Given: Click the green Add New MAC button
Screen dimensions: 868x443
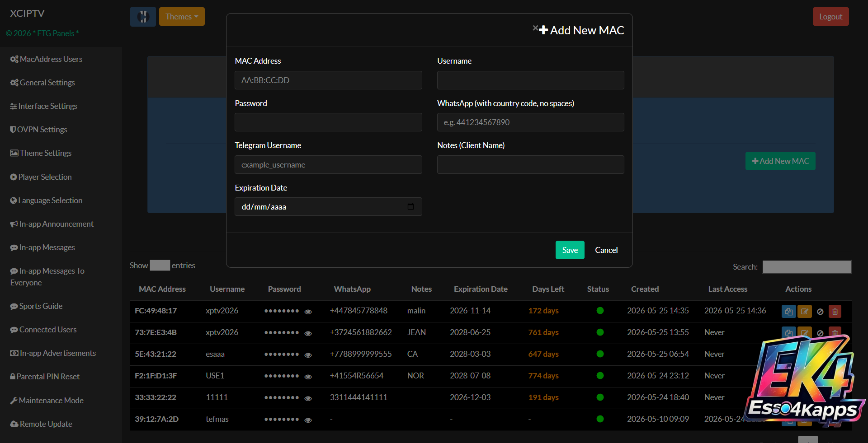Looking at the screenshot, I should coord(780,161).
